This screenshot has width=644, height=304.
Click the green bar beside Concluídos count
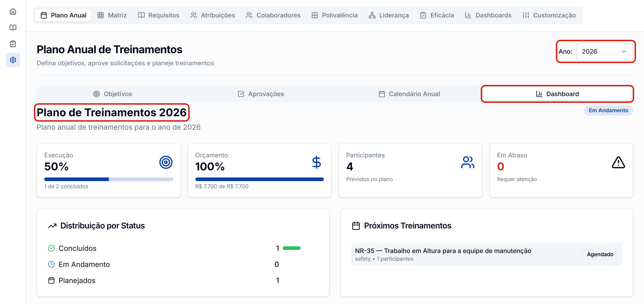pos(291,248)
